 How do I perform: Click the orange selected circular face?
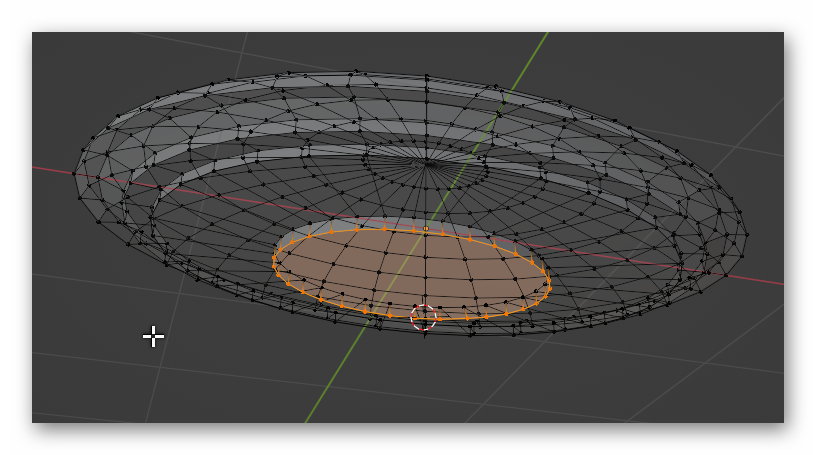point(411,273)
